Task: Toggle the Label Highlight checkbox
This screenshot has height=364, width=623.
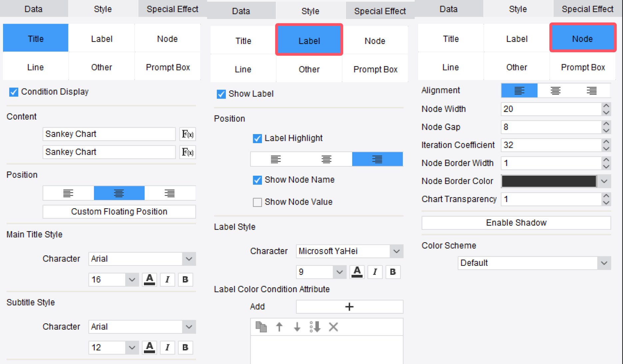Action: coord(257,138)
